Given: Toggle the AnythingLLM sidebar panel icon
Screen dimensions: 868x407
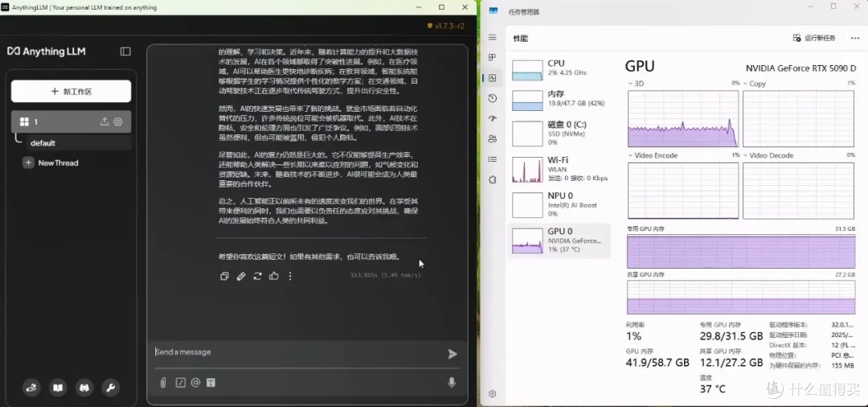Looking at the screenshot, I should point(125,51).
